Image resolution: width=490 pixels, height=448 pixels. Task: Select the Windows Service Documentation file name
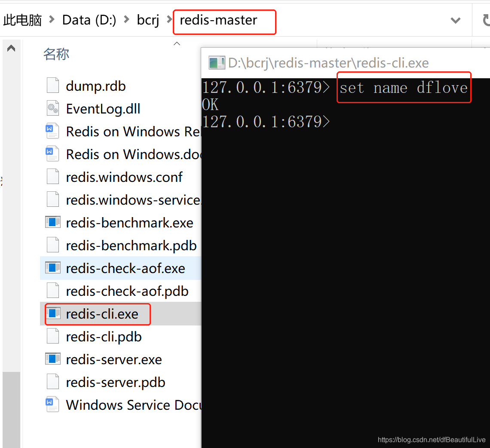133,405
